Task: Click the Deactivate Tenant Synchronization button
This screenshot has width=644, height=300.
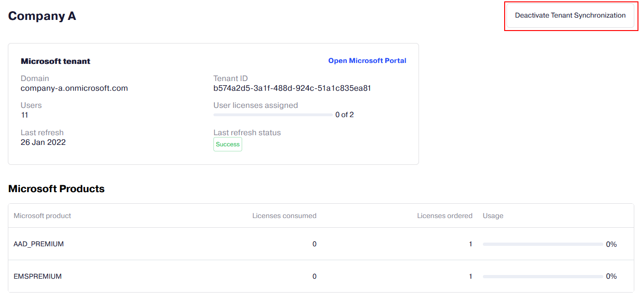Action: 570,15
